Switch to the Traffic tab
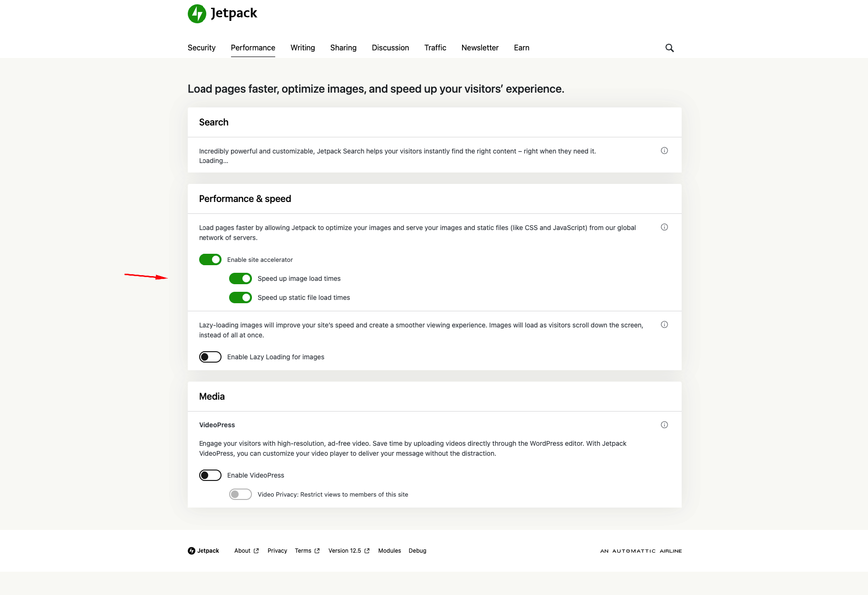The image size is (868, 595). (x=435, y=48)
